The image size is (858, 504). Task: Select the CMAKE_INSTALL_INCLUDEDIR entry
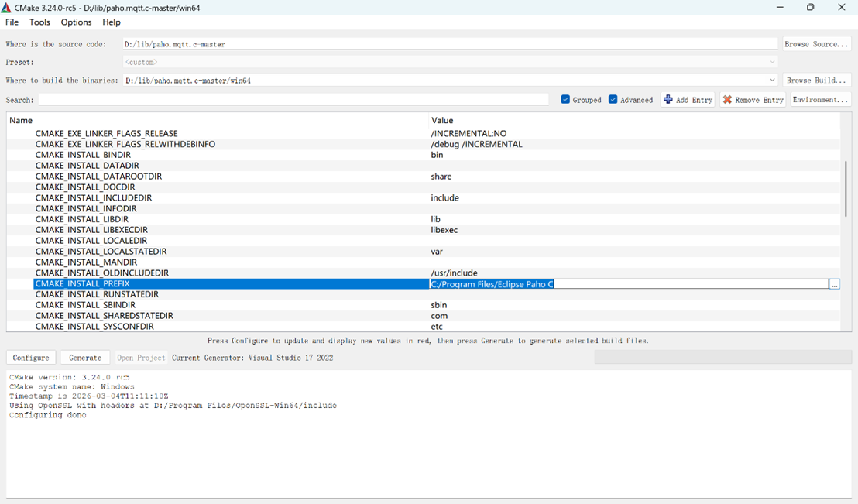(94, 198)
